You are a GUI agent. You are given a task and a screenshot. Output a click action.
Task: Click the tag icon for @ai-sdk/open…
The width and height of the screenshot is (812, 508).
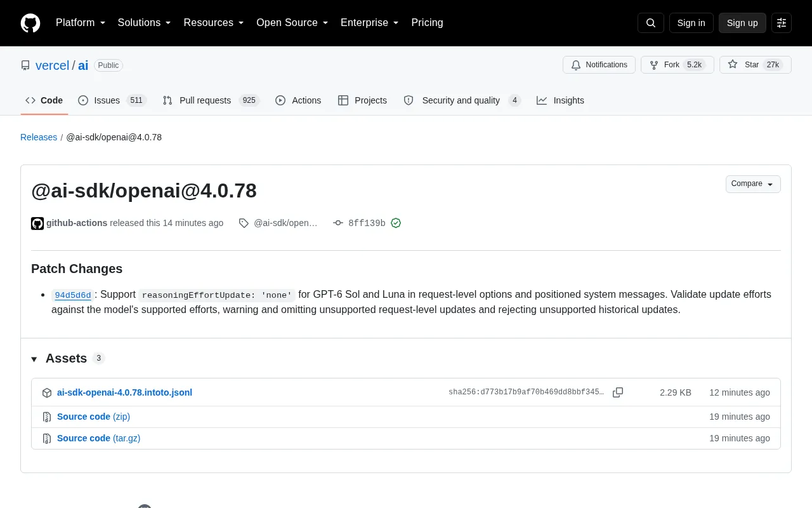coord(244,223)
